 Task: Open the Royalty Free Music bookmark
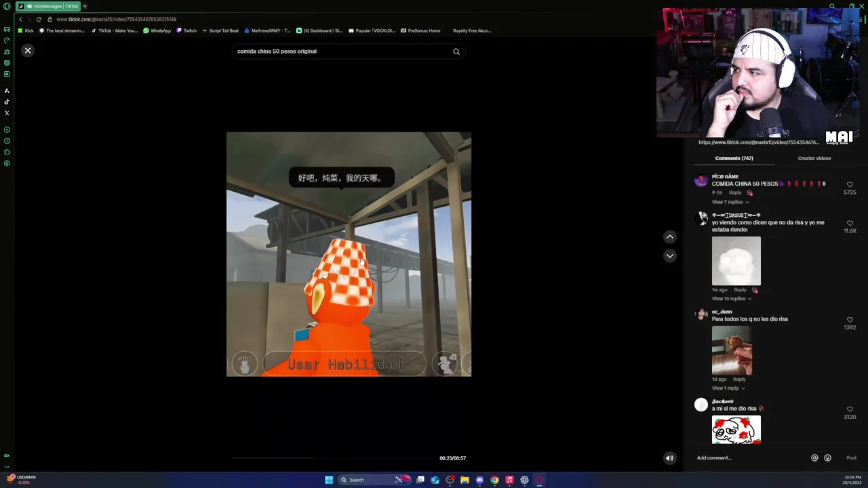(471, 30)
